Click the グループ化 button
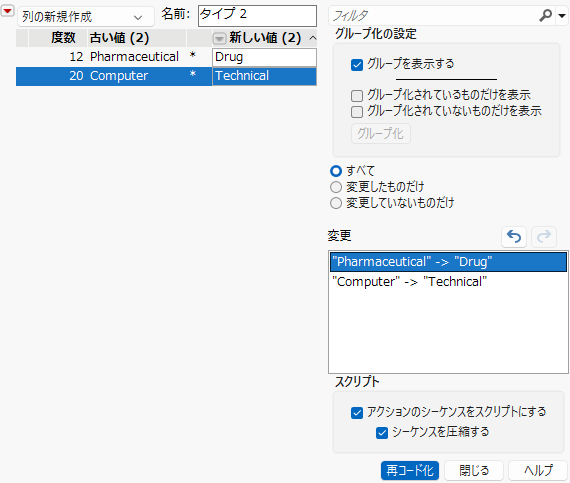This screenshot has height=483, width=570. coord(381,134)
